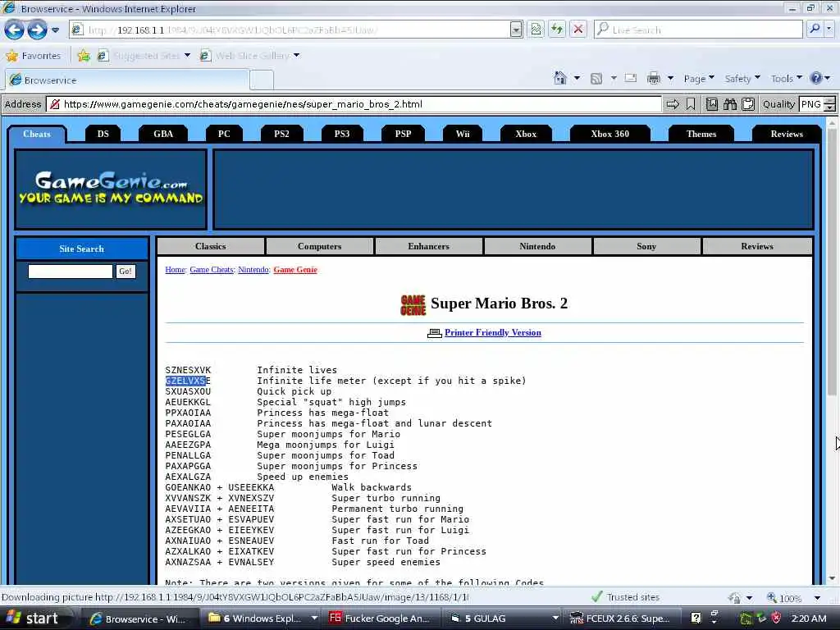Screen dimensions: 840x630
Task: Click the language bar help icon in taskbar
Action: 696,618
